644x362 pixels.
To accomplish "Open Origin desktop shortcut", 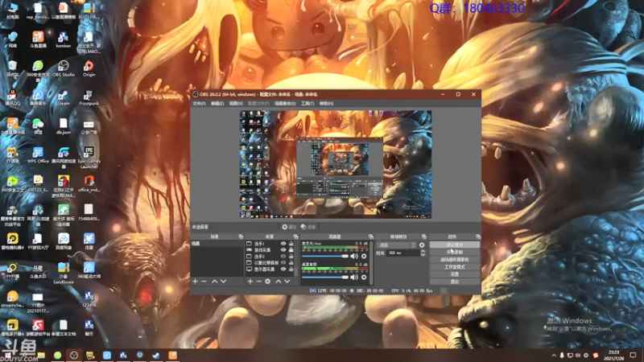I will (89, 69).
